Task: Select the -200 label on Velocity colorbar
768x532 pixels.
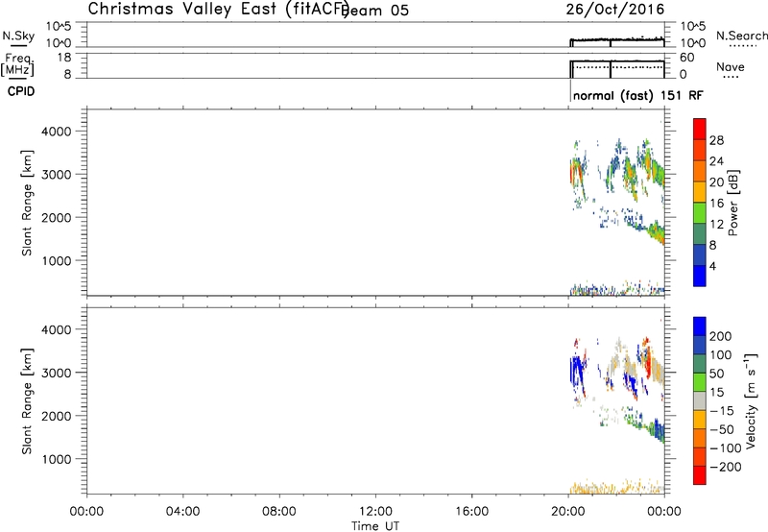Action: point(725,467)
